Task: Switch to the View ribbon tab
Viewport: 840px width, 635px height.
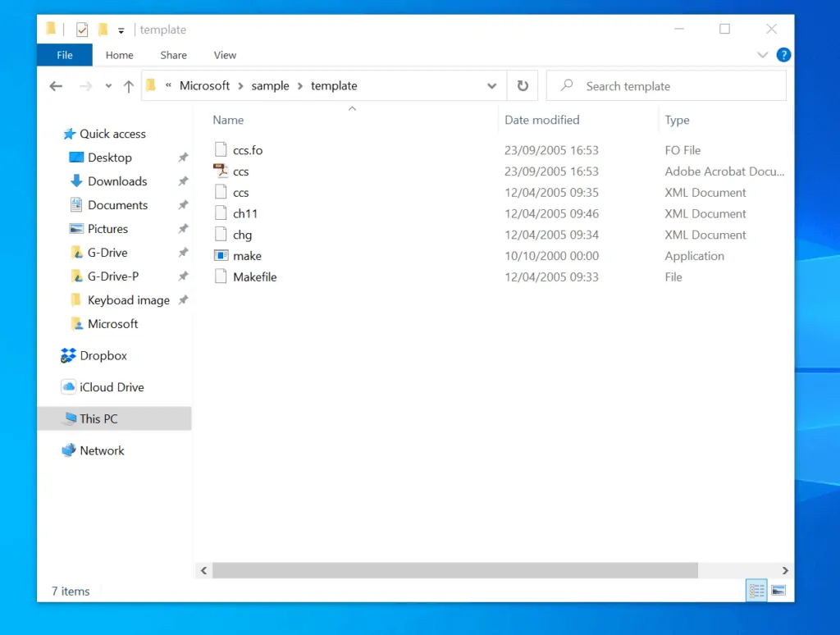Action: [225, 55]
